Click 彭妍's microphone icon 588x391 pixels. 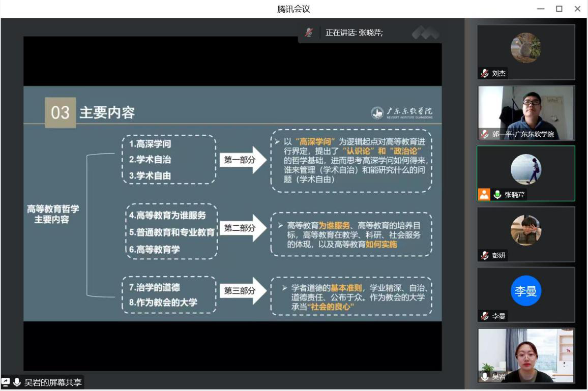click(x=483, y=255)
